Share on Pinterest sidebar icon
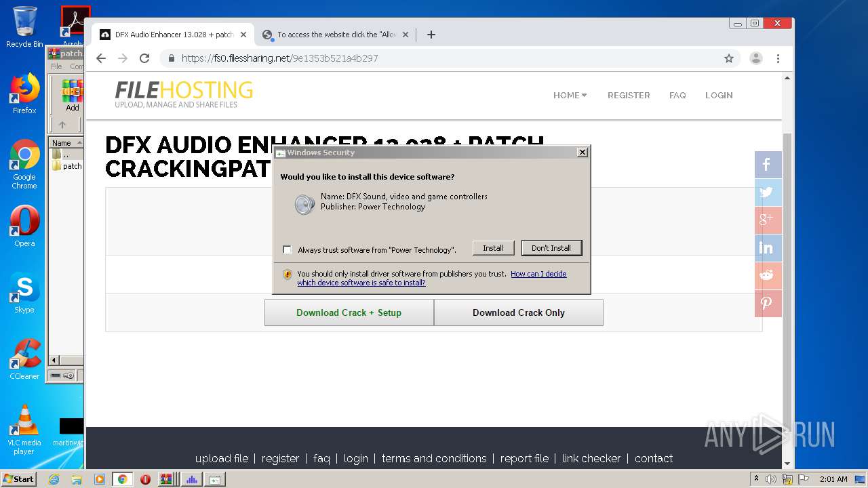Screen dimensions: 868x488 (768, 304)
